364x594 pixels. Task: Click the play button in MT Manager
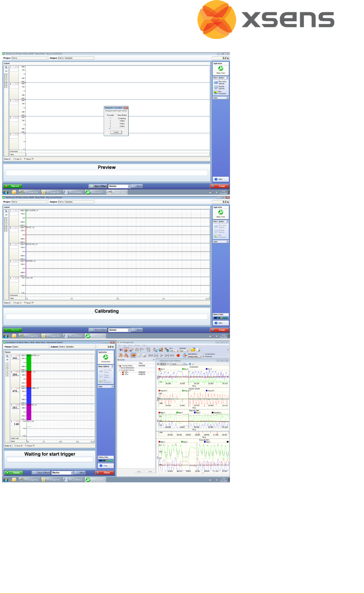point(161,355)
